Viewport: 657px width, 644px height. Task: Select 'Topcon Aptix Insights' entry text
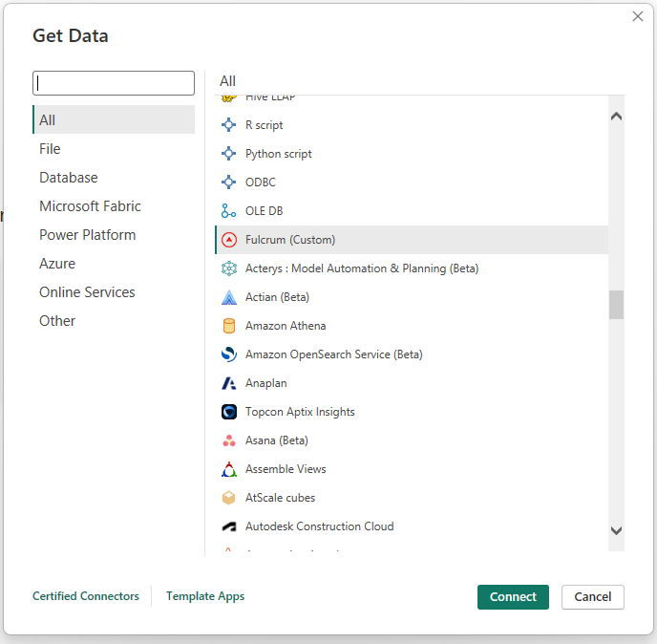click(300, 412)
